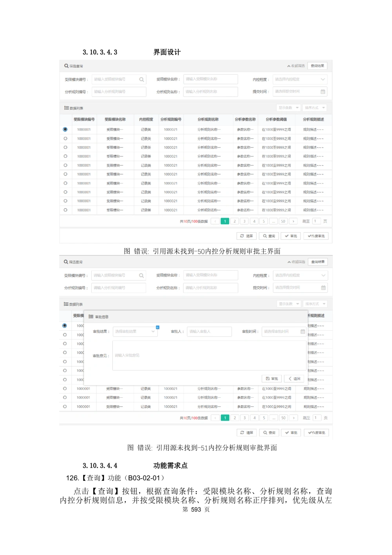
Task: Click the 审批意见 text area in the dialog
Action: [x=209, y=355]
